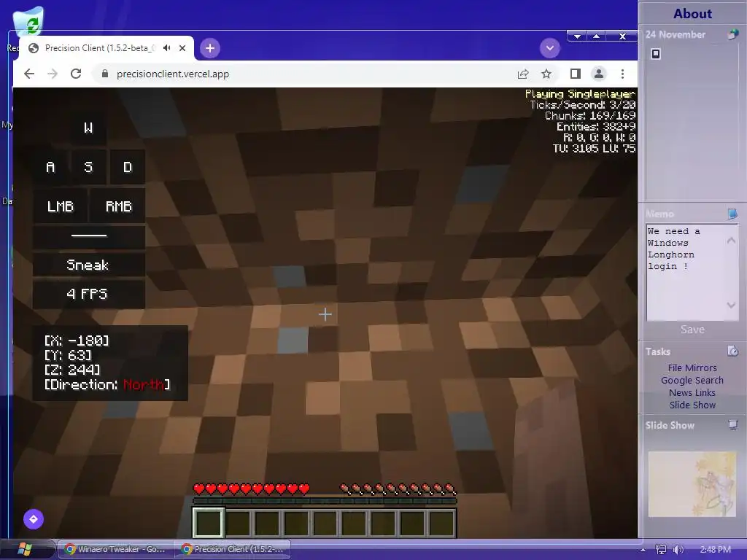Click the Direction: North readout
Screen dimensions: 747x560
pyautogui.click(x=107, y=384)
